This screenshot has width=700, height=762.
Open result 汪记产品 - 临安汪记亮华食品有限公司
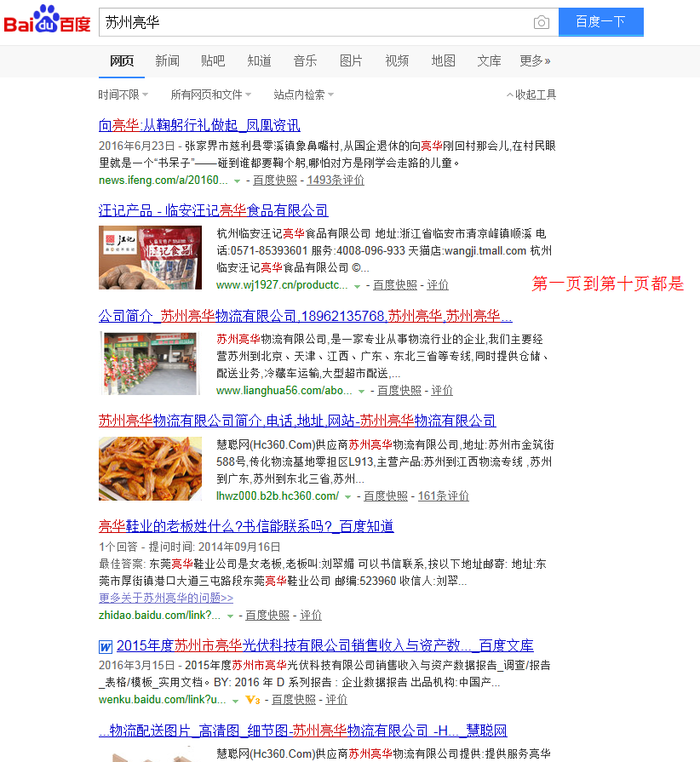[214, 210]
